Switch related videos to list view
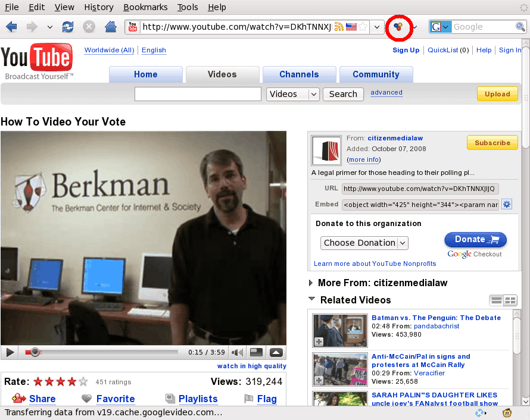Screen dimensions: 530x420 click(496, 300)
